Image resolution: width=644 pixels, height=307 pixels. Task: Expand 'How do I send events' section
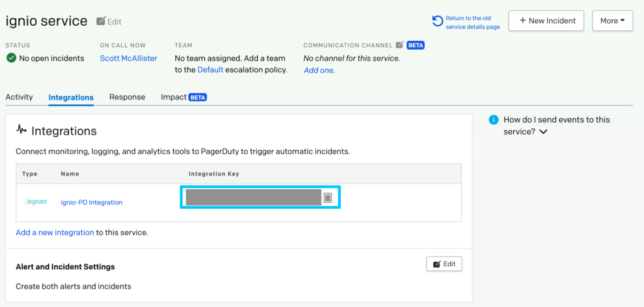coord(543,132)
